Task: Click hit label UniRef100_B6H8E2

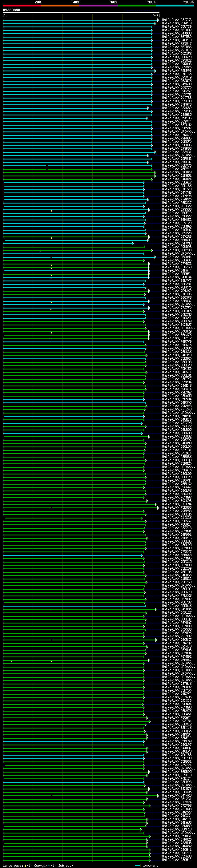Action: point(177,220)
